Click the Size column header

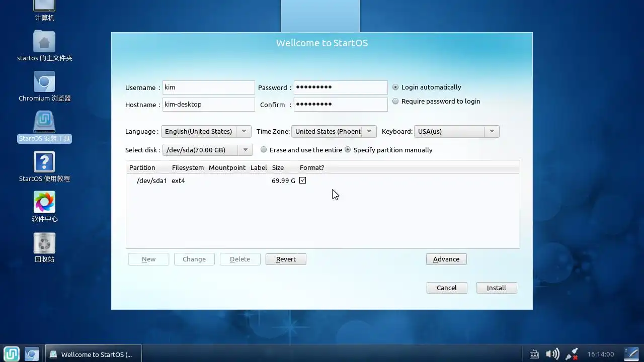click(278, 167)
